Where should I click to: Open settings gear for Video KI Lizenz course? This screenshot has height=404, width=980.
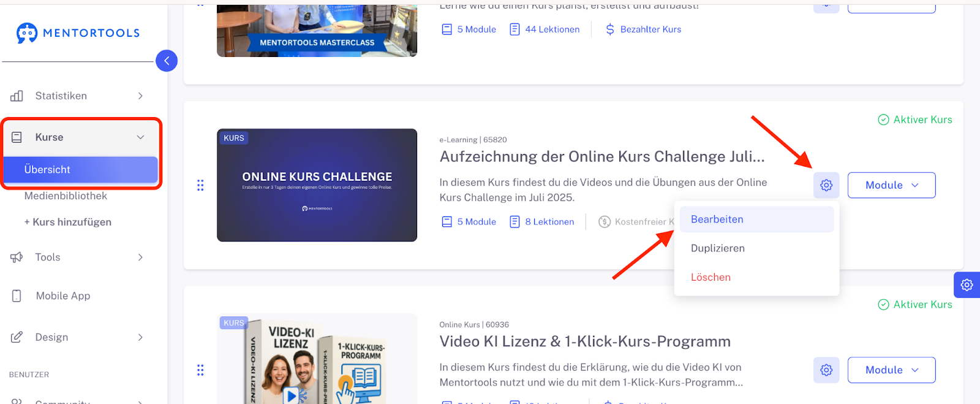pyautogui.click(x=826, y=370)
